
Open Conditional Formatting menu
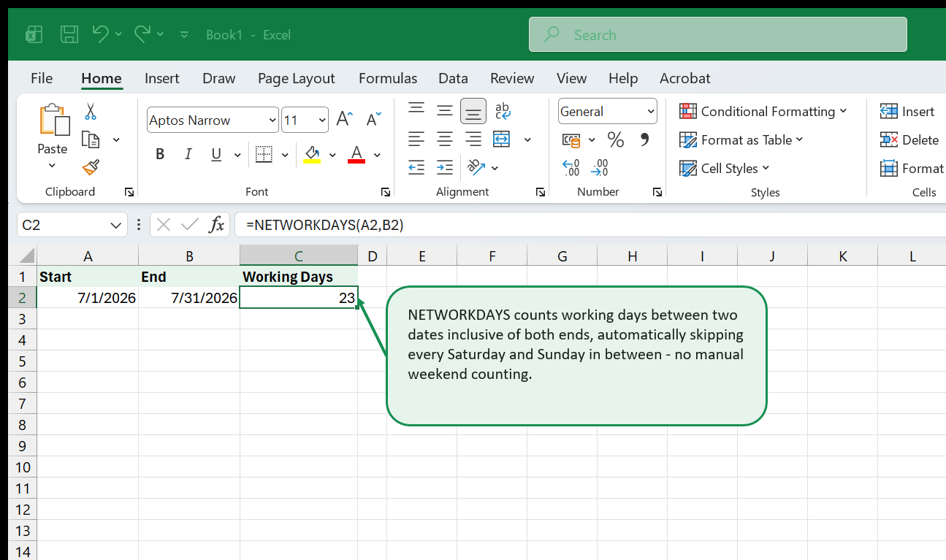[763, 111]
